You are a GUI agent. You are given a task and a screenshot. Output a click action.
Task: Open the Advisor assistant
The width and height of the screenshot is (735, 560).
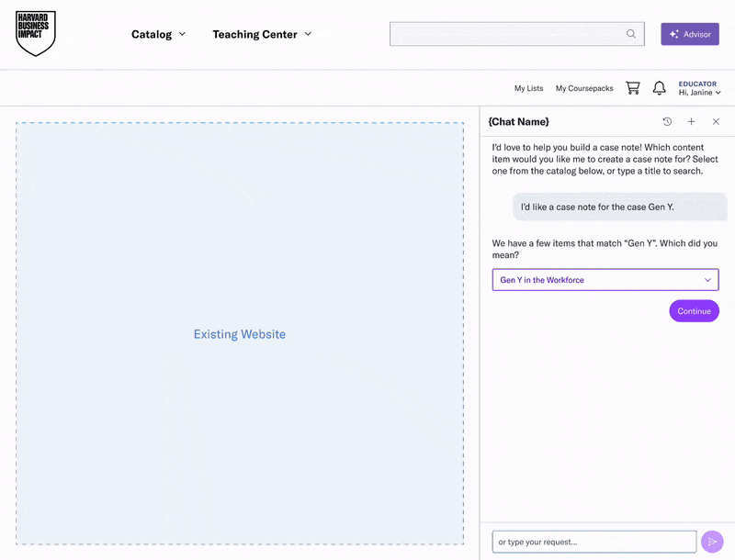coord(690,34)
